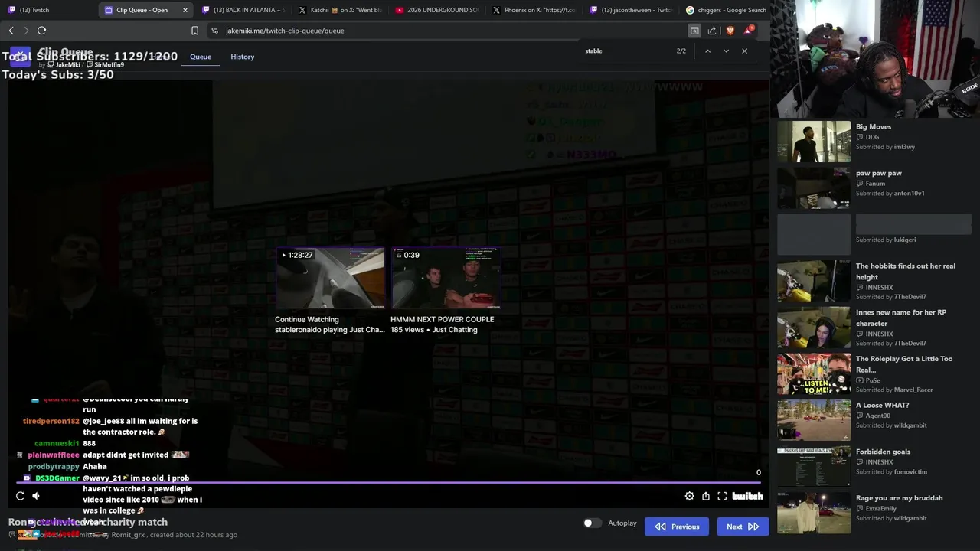This screenshot has width=980, height=551.
Task: Select the "A Loose WHAT?" clip
Action: coord(882,405)
